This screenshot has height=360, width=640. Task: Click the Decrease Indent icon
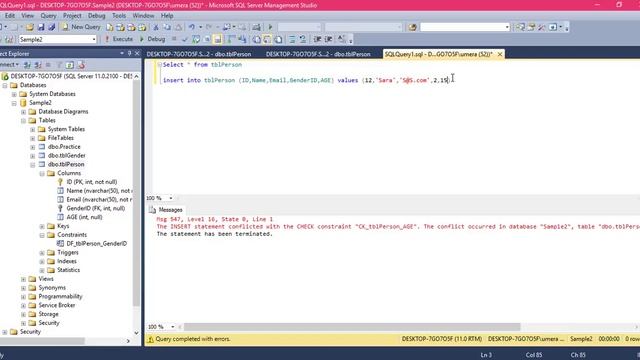317,39
